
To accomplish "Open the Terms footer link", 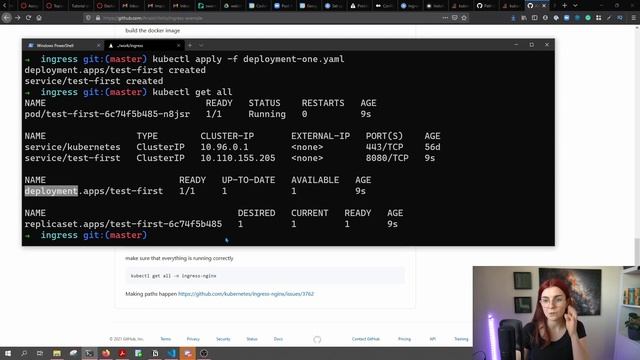I will click(x=165, y=339).
